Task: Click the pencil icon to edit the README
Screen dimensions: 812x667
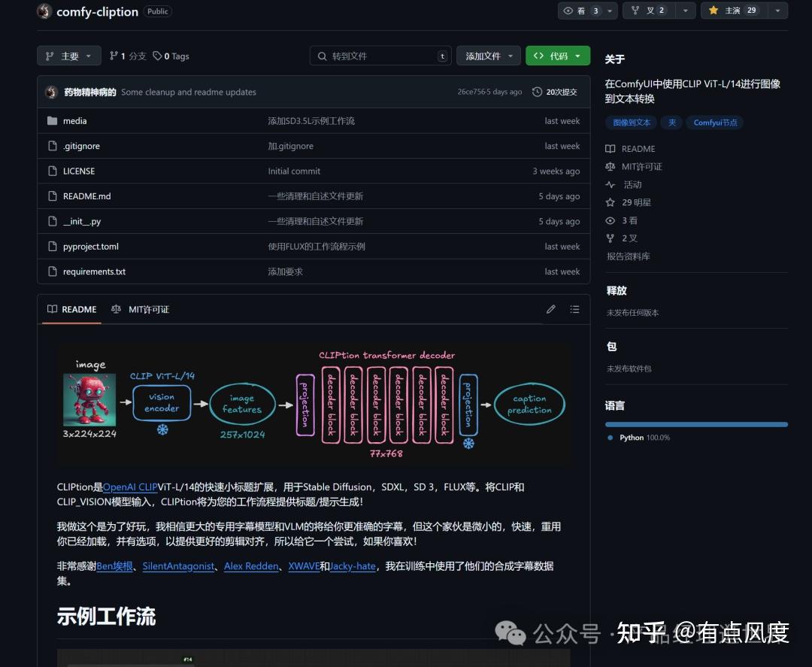Action: pyautogui.click(x=550, y=309)
